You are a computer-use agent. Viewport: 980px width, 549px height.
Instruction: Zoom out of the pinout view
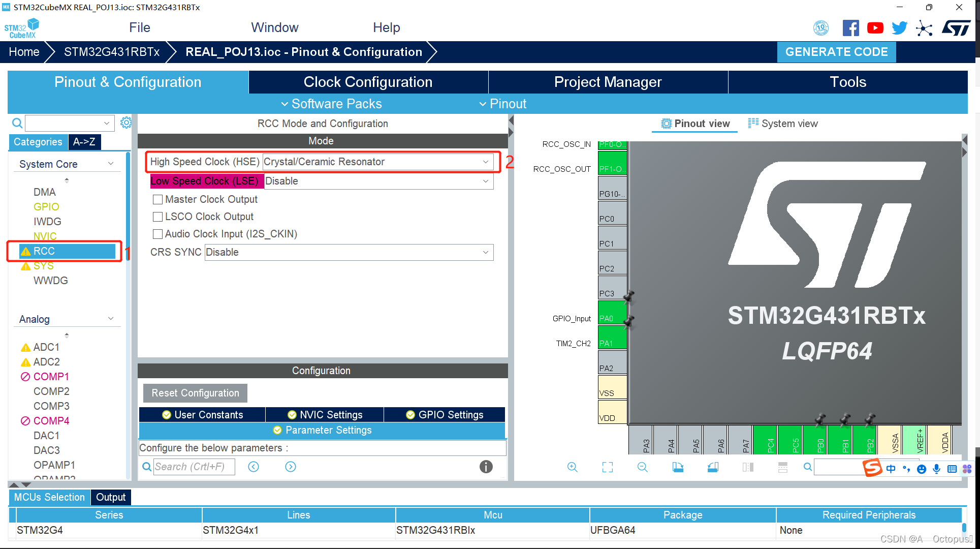(642, 467)
